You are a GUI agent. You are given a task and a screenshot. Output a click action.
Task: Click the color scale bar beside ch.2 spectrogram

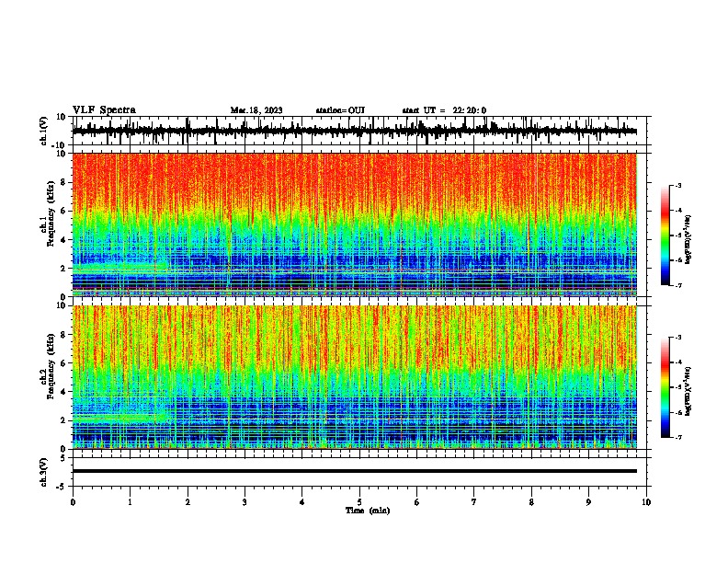[x=665, y=387]
